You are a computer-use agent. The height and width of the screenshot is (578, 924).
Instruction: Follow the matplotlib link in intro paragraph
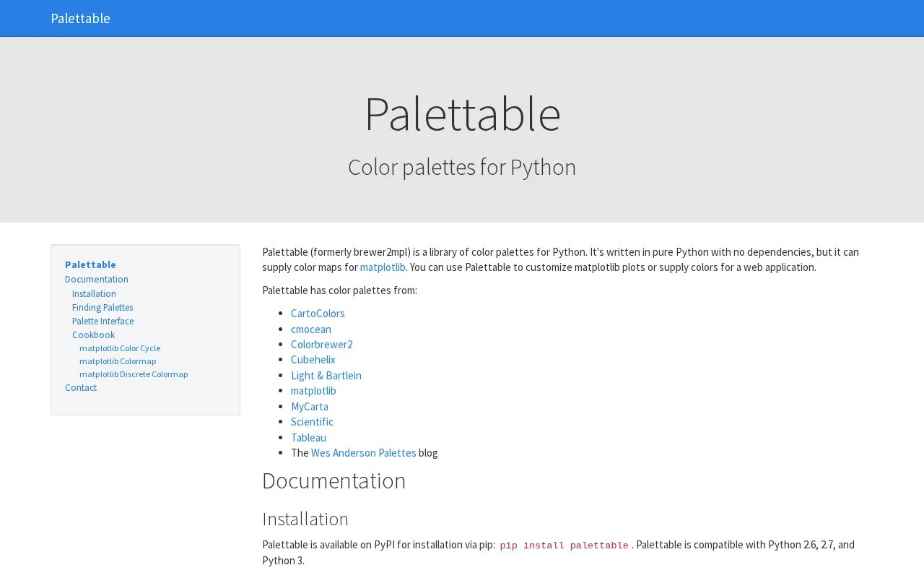tap(383, 267)
